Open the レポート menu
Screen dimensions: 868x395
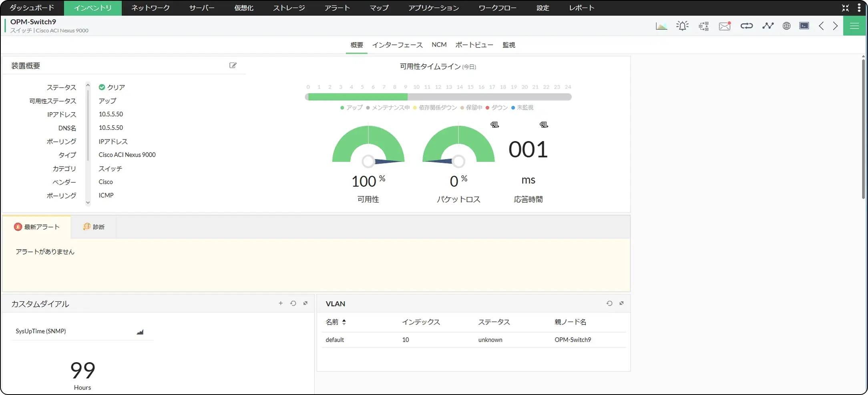582,8
